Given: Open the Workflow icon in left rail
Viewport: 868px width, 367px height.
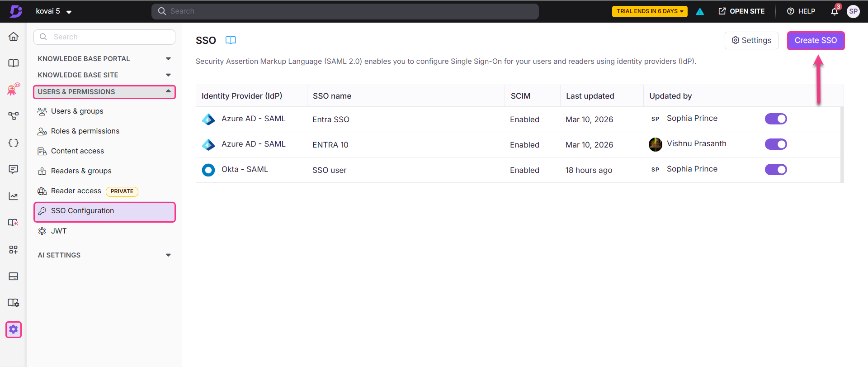Looking at the screenshot, I should tap(14, 116).
